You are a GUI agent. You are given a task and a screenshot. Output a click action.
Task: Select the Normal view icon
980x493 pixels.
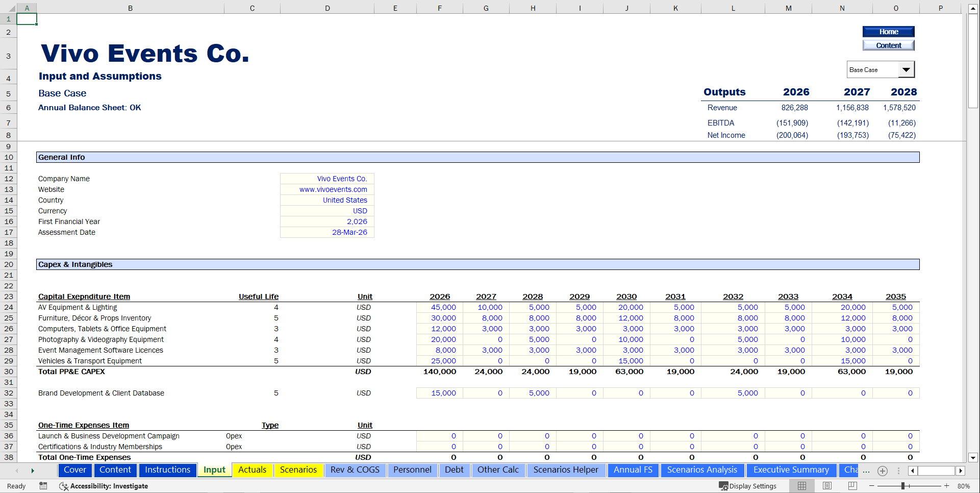(801, 486)
